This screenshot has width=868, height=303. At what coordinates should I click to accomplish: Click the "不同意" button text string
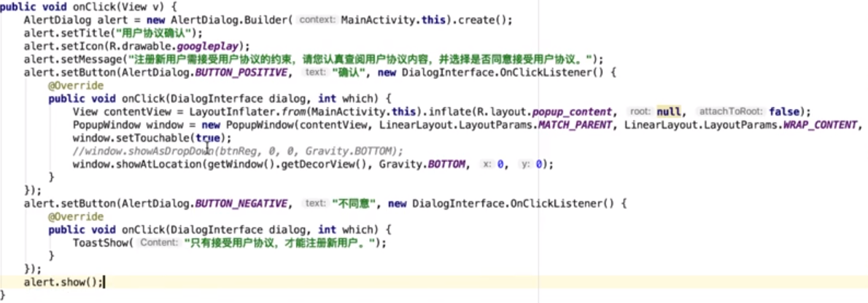point(354,203)
